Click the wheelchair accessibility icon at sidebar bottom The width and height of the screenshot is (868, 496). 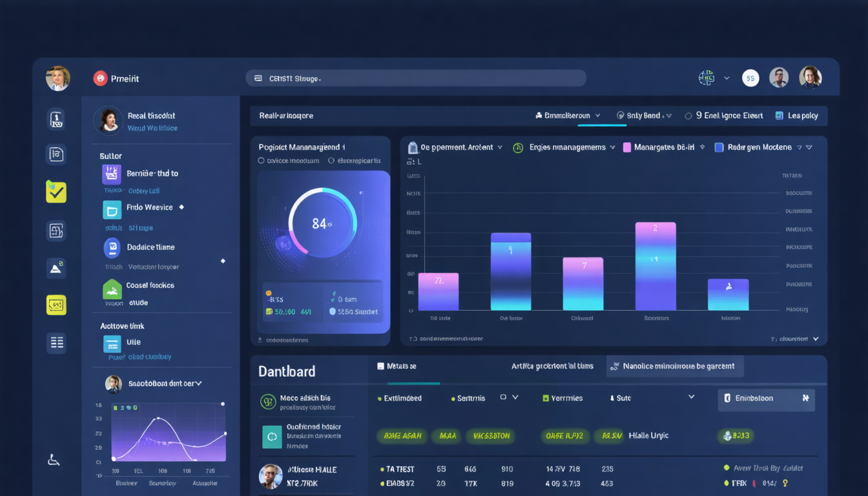click(x=54, y=460)
